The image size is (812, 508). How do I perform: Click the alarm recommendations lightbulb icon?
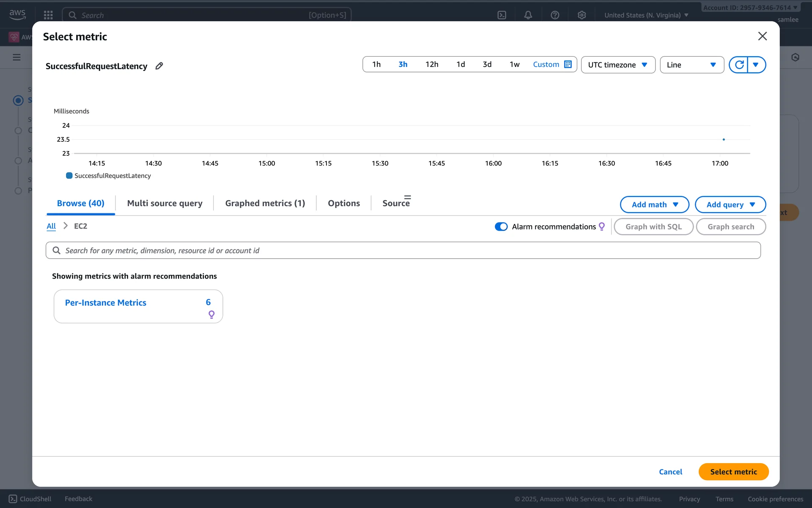point(602,226)
